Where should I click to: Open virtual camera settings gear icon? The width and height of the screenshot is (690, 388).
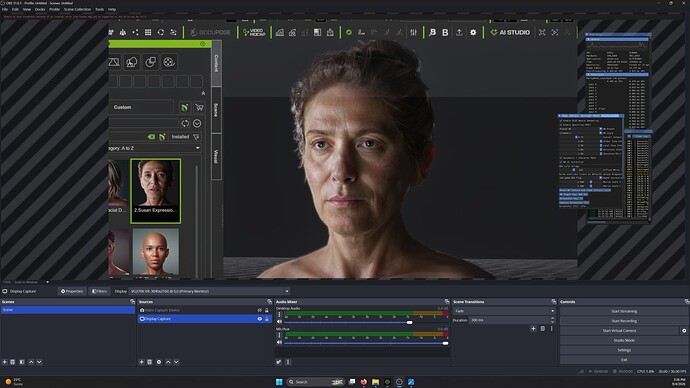click(684, 330)
